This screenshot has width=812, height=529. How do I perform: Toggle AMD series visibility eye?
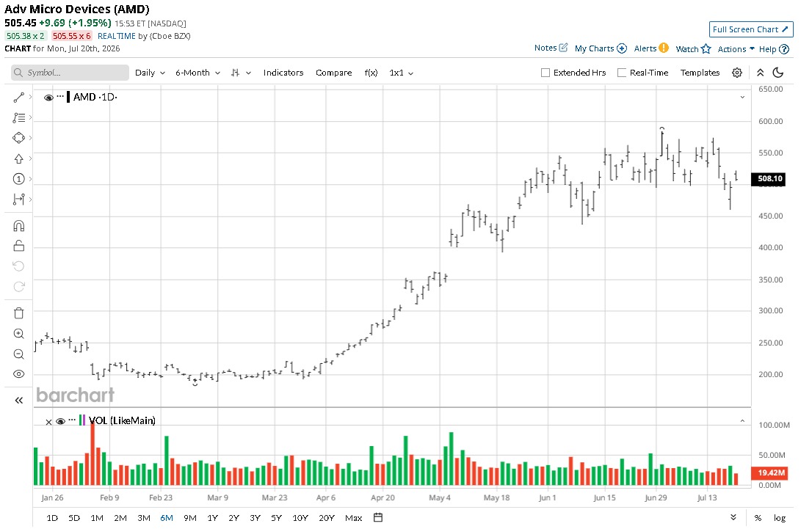(x=48, y=98)
